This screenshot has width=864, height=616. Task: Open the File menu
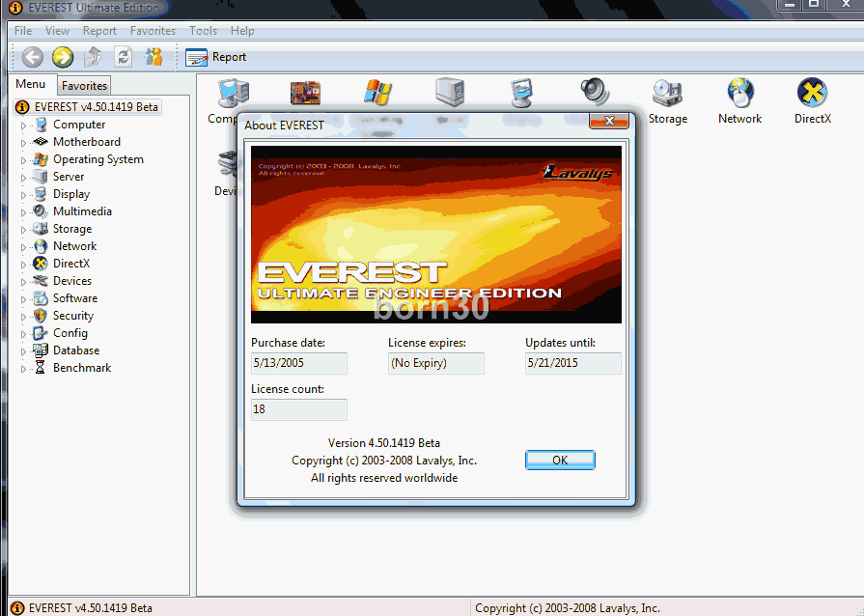22,31
